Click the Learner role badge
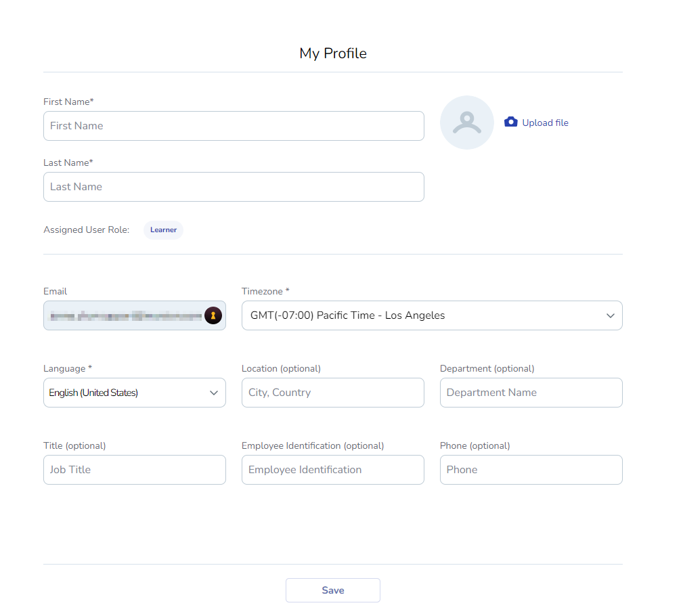683x616 pixels. point(163,229)
